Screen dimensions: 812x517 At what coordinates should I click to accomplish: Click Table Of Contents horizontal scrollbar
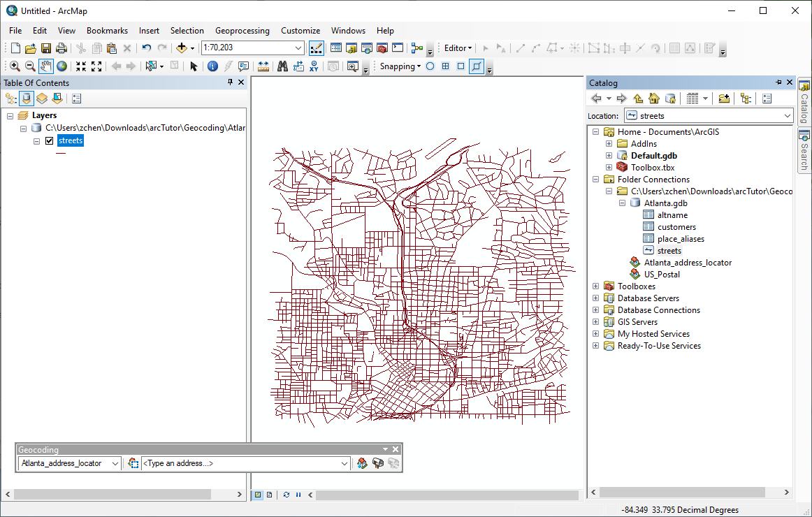113,494
